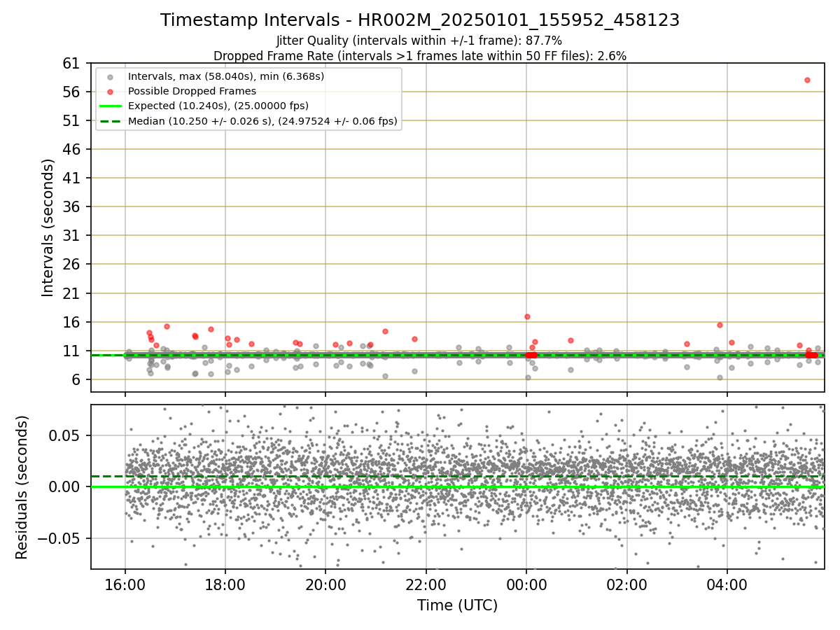The height and width of the screenshot is (630, 840).
Task: Click the '16' y-axis tick label
Action: pyautogui.click(x=73, y=323)
